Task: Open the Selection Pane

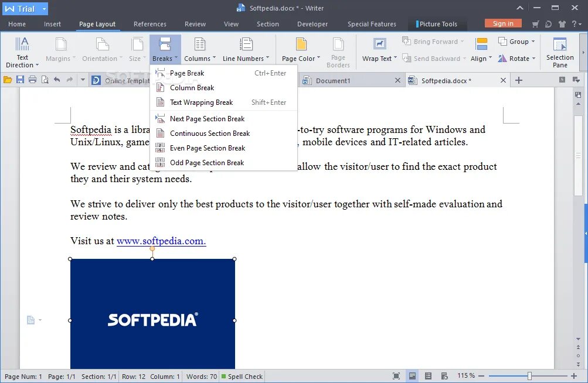Action: (560, 53)
